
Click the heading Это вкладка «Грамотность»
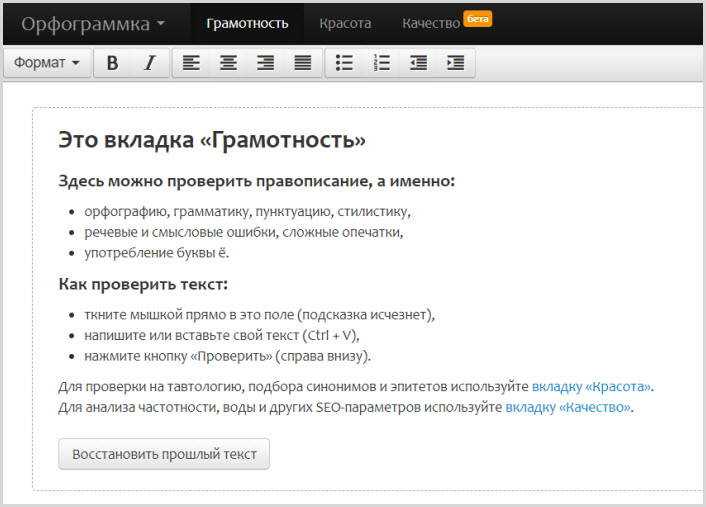(x=212, y=140)
